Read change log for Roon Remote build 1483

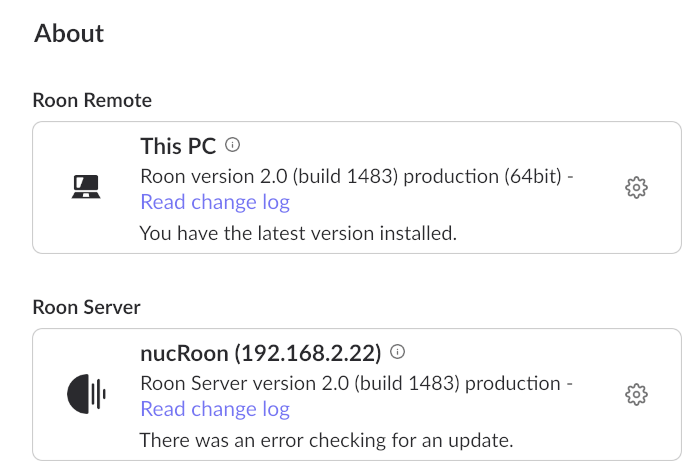(215, 202)
